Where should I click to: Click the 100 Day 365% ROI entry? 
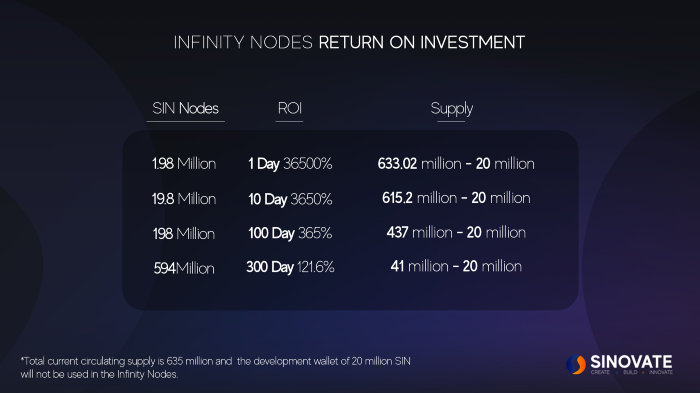click(290, 233)
